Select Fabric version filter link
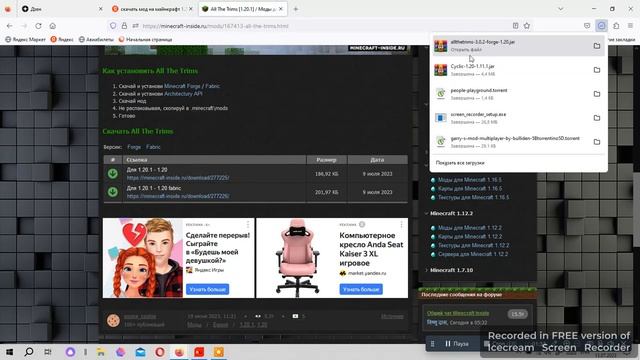The height and width of the screenshot is (360, 640). tap(153, 147)
